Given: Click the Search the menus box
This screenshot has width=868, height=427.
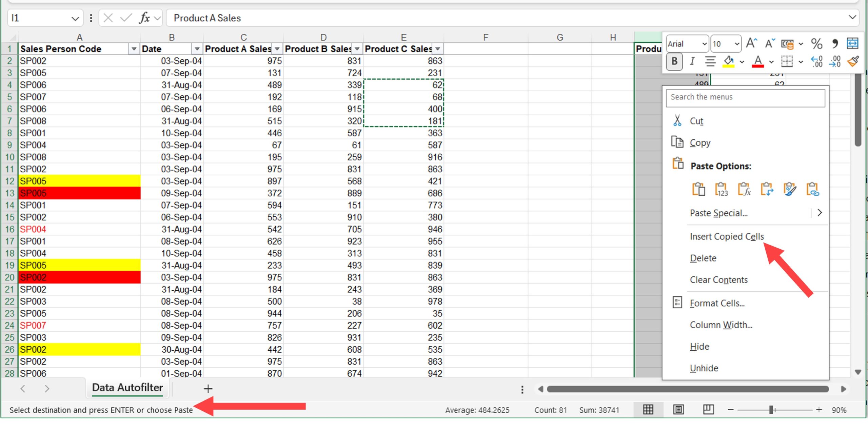Looking at the screenshot, I should pos(745,98).
